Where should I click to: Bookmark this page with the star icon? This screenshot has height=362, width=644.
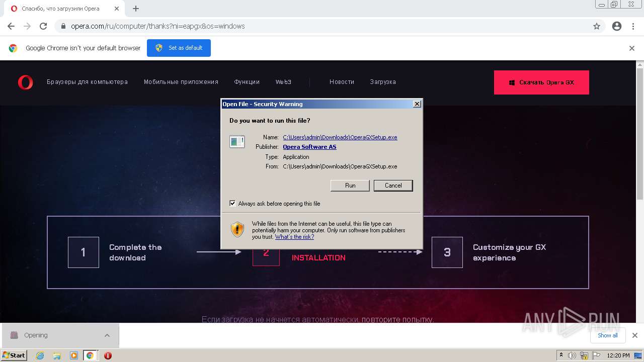(597, 26)
